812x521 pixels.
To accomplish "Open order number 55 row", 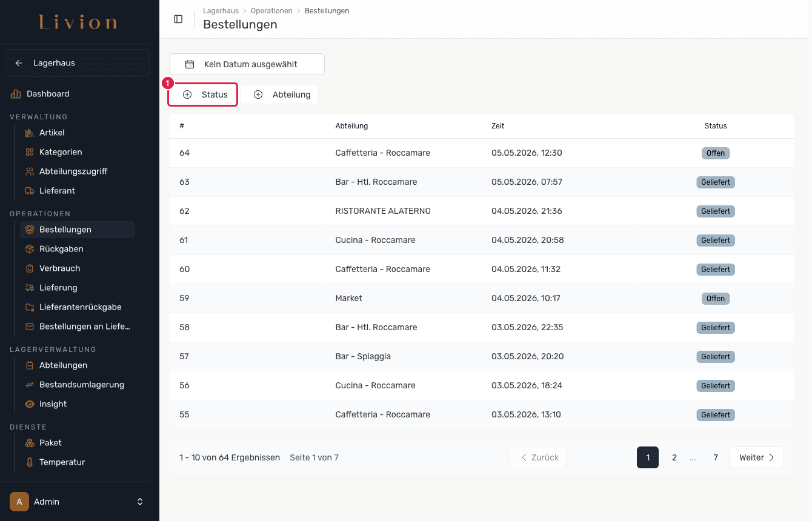I will [482, 415].
